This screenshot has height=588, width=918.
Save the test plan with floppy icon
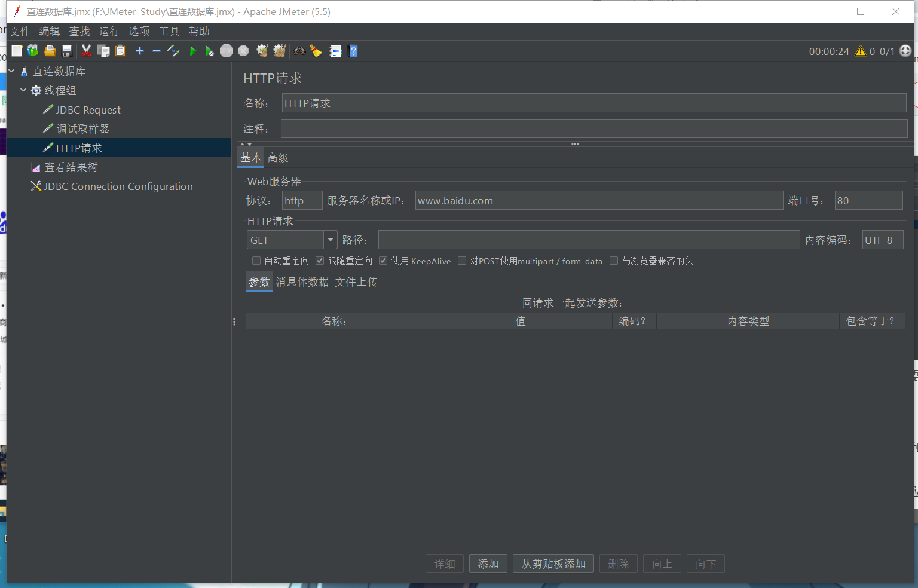click(67, 51)
